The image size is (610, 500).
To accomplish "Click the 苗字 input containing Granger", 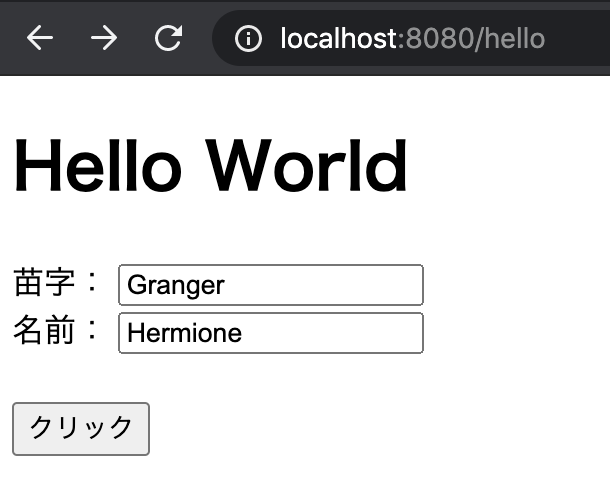I will point(271,285).
